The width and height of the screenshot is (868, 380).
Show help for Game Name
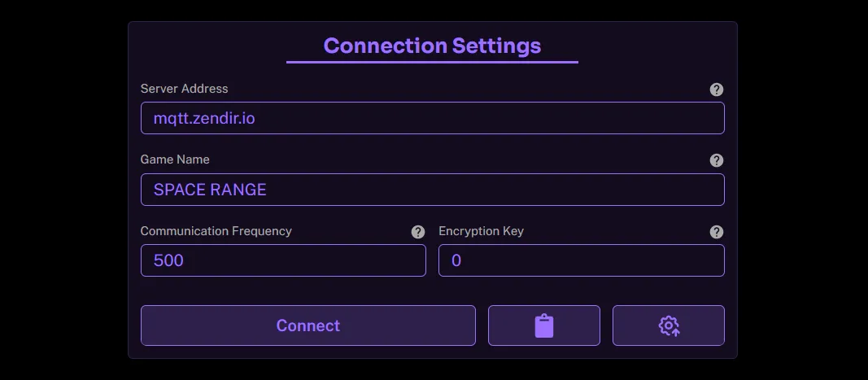tap(716, 160)
